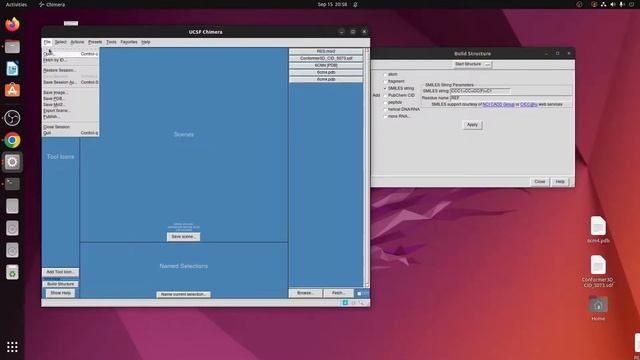Click teal status icon in Chimera status bar
Viewport: 640px width, 360px height.
[345, 303]
